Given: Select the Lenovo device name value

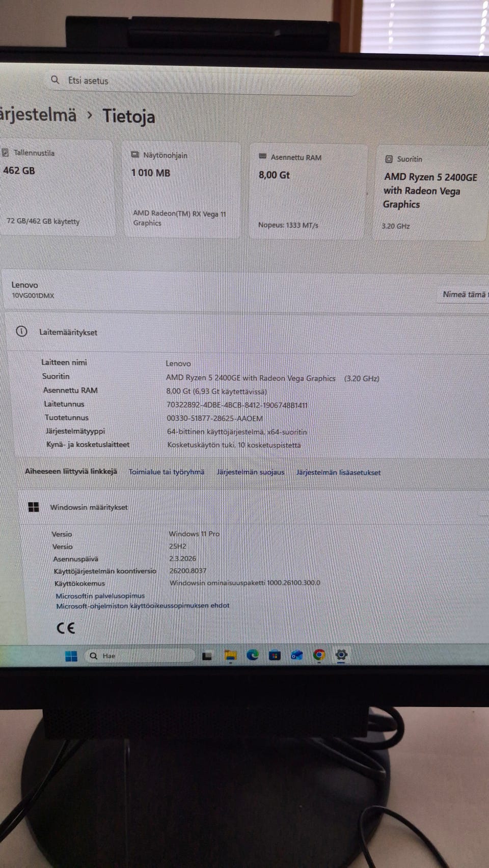Looking at the screenshot, I should [178, 363].
